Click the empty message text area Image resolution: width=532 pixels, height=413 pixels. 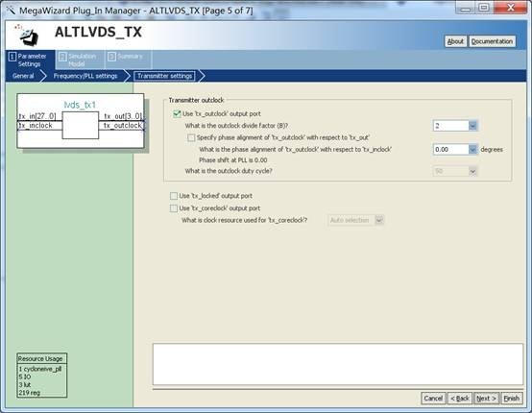click(x=338, y=364)
